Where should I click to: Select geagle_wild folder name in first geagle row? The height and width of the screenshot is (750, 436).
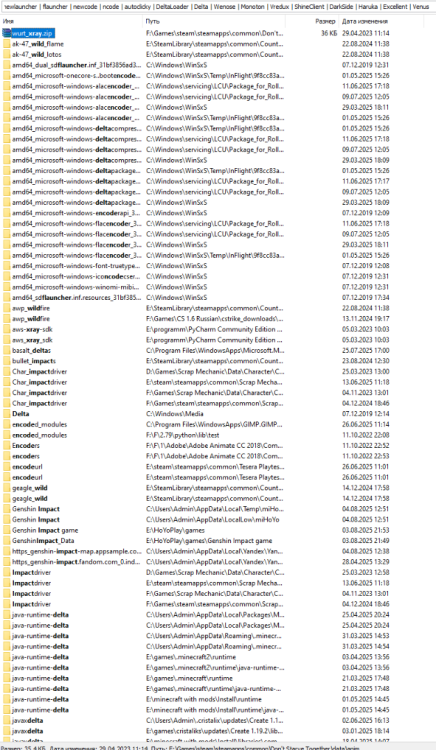click(30, 488)
